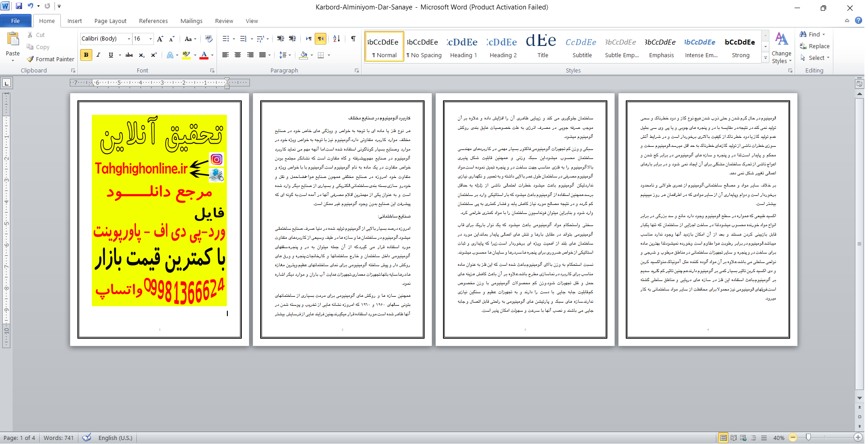Click the tab selector box beside ruler
The width and height of the screenshot is (868, 444).
coord(7,83)
